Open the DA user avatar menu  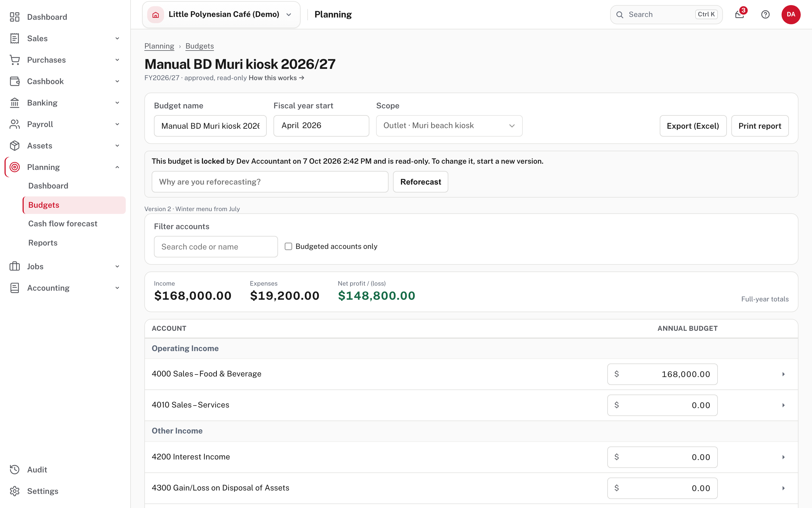point(791,14)
